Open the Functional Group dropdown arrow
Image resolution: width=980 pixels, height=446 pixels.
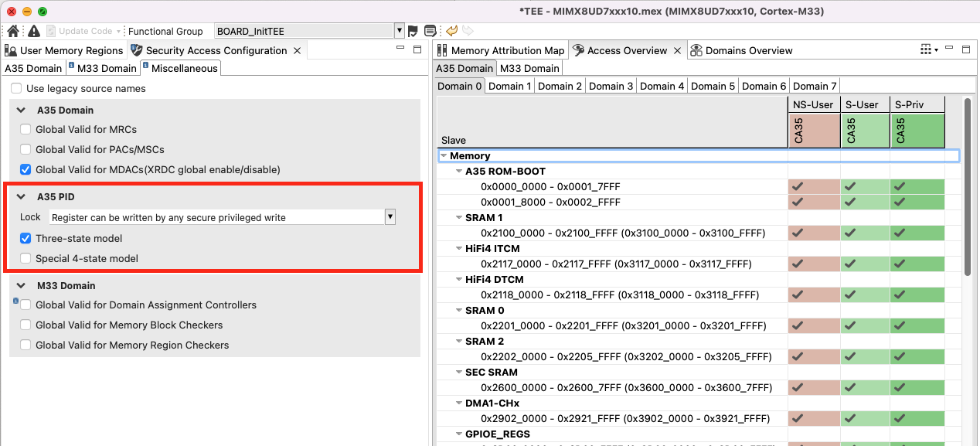(x=399, y=31)
